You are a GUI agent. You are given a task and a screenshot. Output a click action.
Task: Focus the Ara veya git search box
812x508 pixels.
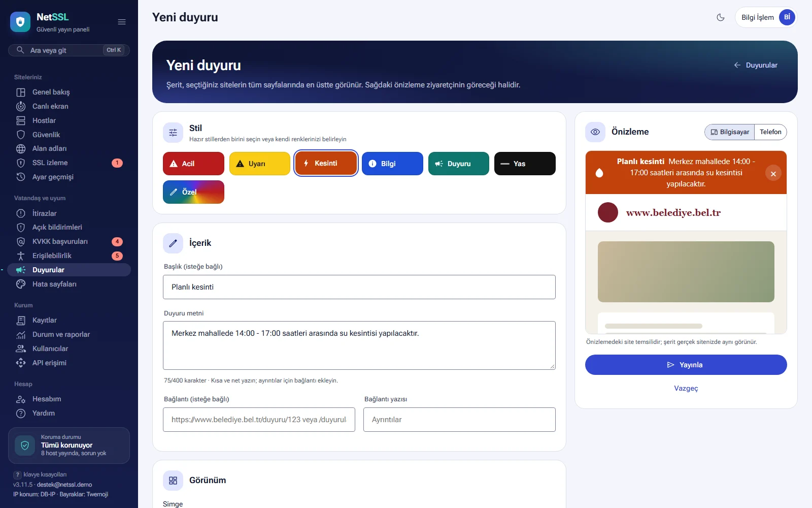(69, 50)
